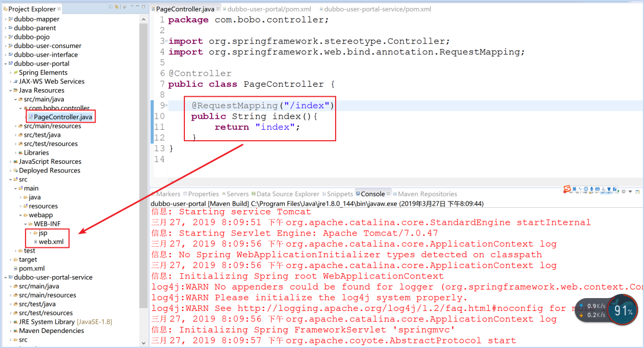This screenshot has width=644, height=348.
Task: Open Sogou toolbox grid icon
Action: tap(614, 189)
